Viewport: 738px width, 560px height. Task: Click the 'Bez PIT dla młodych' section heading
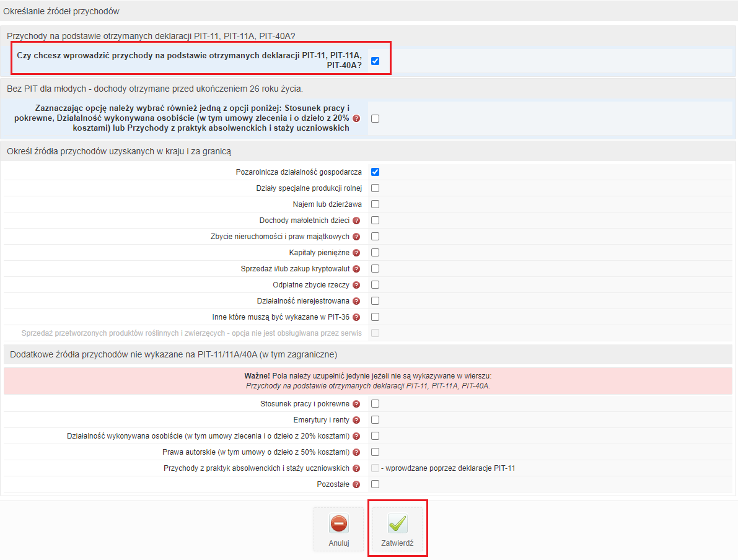tap(155, 89)
